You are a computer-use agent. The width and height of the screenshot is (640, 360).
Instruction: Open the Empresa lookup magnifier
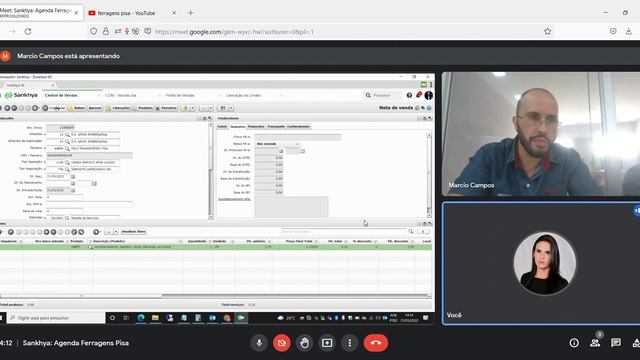pos(67,135)
